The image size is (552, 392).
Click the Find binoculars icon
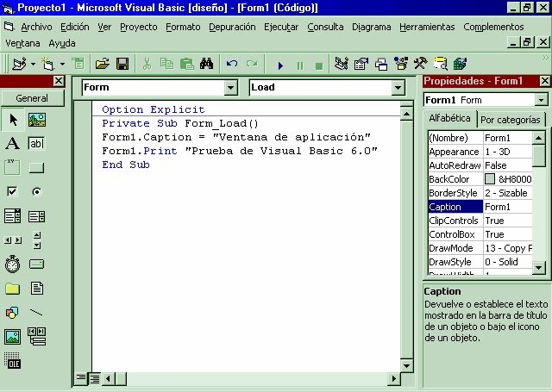207,64
